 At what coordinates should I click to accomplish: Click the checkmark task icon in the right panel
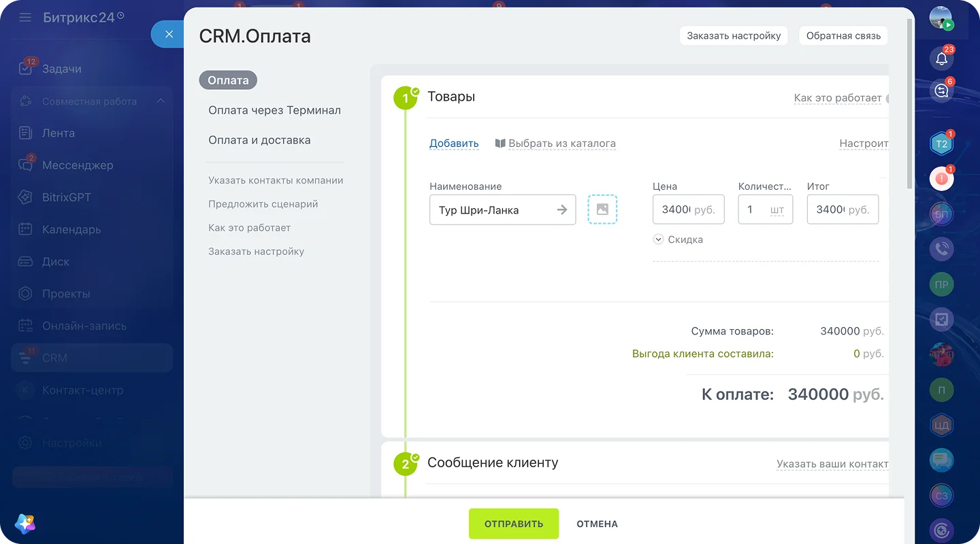(942, 319)
